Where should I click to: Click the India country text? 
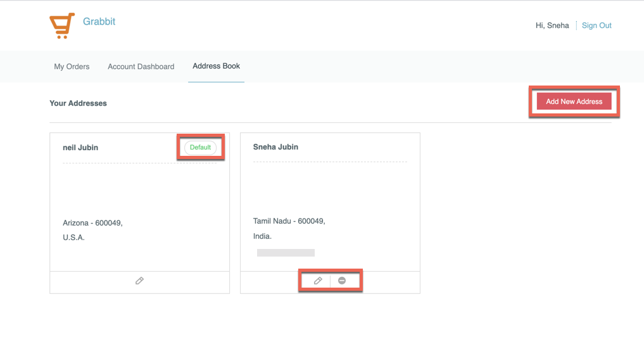pyautogui.click(x=262, y=236)
